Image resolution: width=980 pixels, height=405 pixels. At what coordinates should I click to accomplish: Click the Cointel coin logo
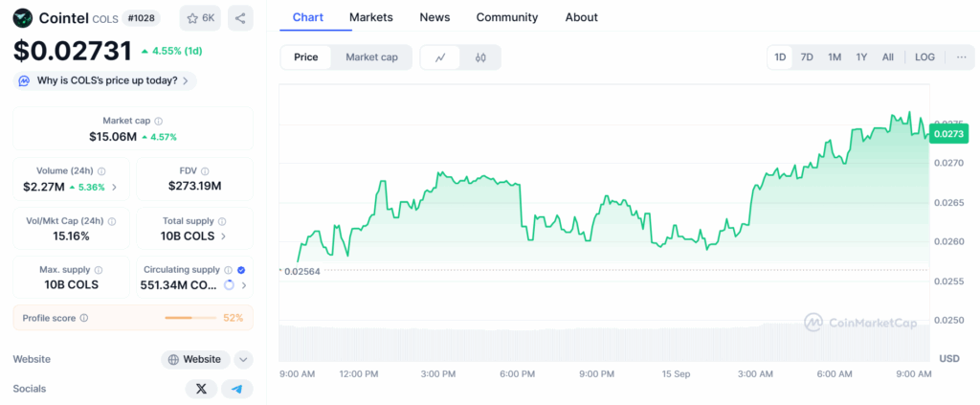pos(23,18)
